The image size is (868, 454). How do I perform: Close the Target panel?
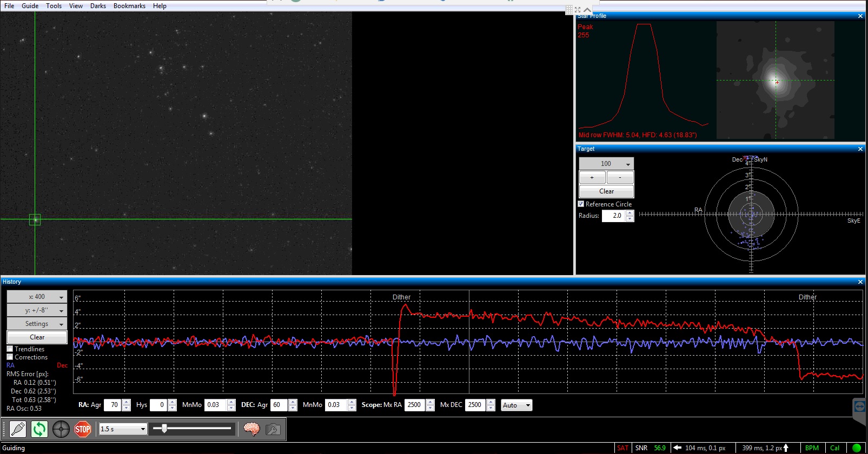[860, 149]
